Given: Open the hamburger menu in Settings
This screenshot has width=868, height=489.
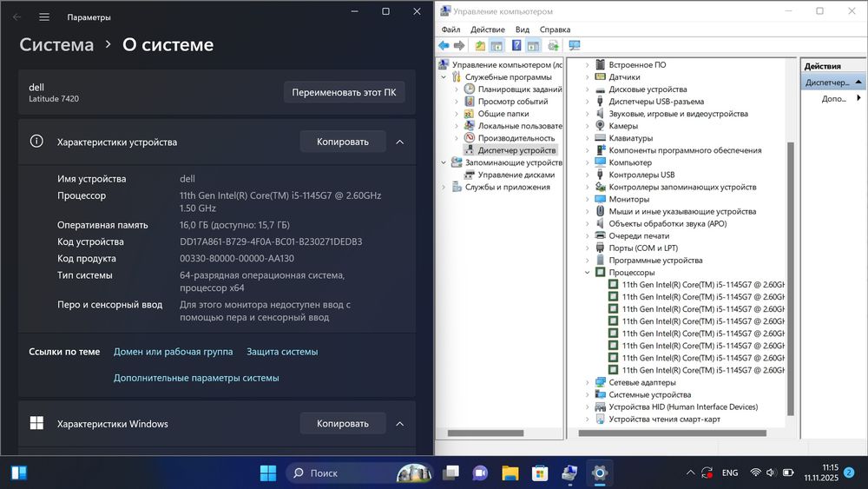Looking at the screenshot, I should coord(44,17).
